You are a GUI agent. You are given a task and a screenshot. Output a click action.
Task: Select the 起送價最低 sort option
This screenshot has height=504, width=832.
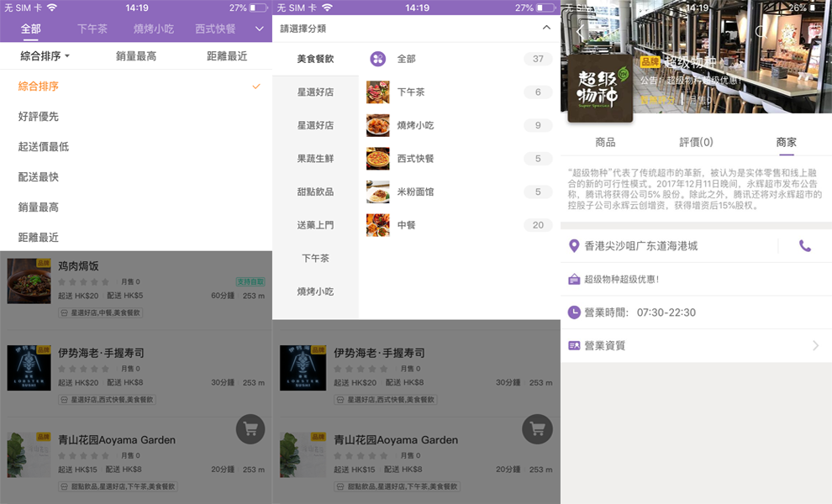(x=44, y=146)
